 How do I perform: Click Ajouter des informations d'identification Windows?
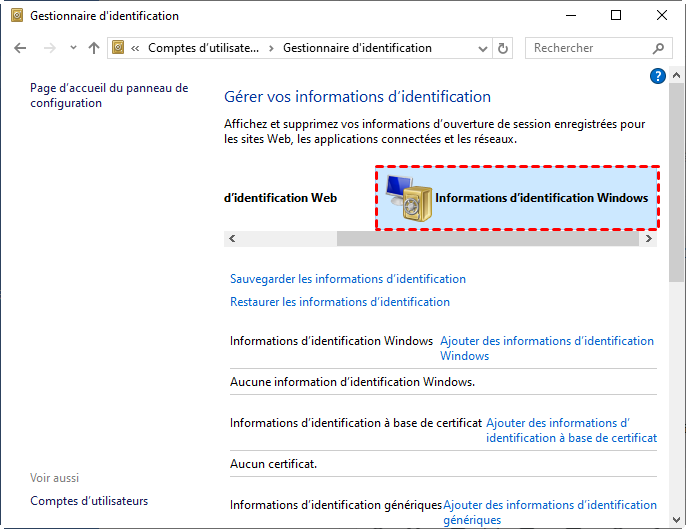pos(547,348)
